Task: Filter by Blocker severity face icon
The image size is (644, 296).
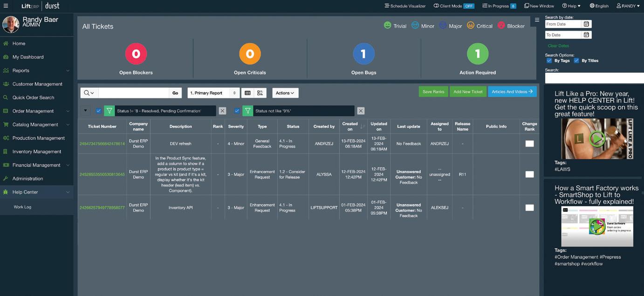Action: pos(501,25)
